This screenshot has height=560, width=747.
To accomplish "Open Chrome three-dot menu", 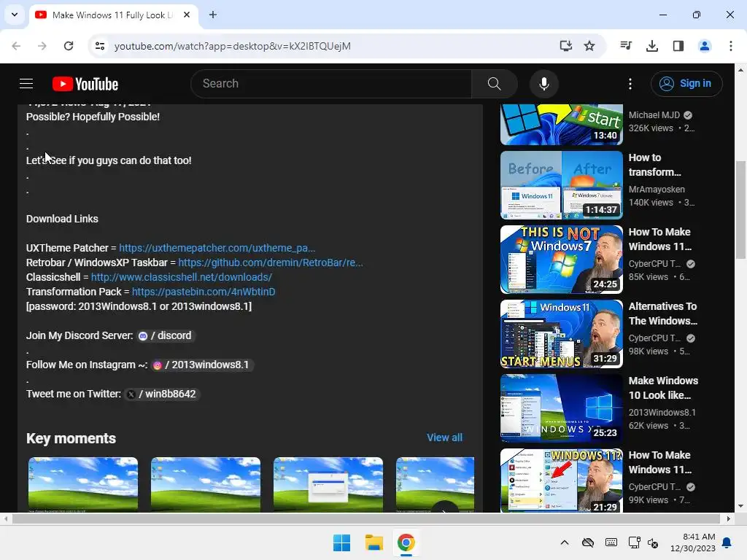I will (730, 46).
